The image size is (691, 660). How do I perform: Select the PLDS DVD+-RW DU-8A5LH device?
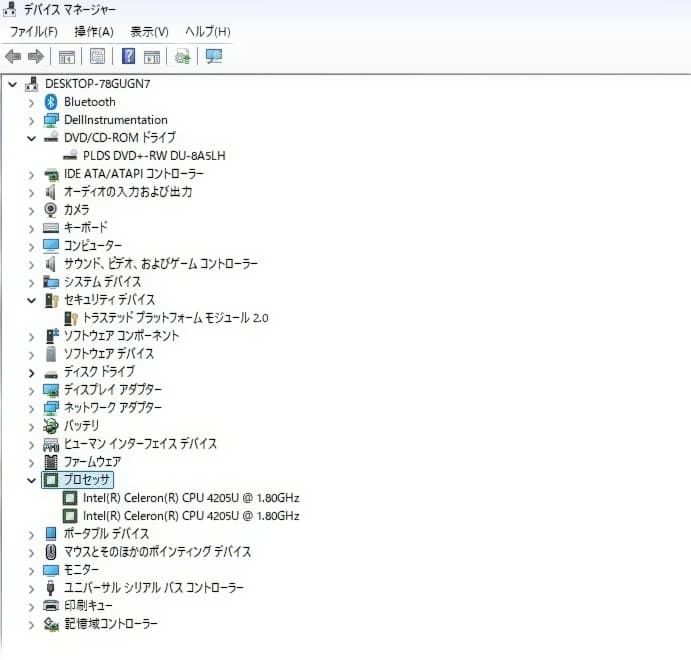tap(154, 156)
